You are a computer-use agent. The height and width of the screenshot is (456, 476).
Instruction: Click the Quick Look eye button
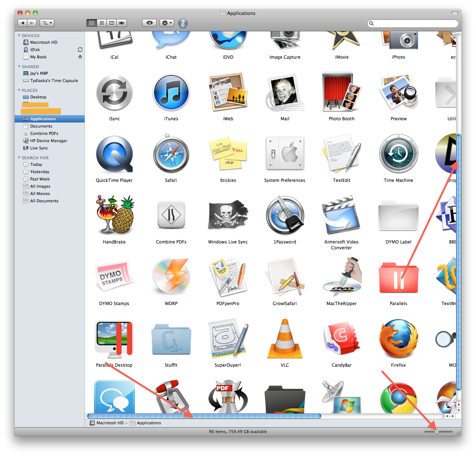149,23
